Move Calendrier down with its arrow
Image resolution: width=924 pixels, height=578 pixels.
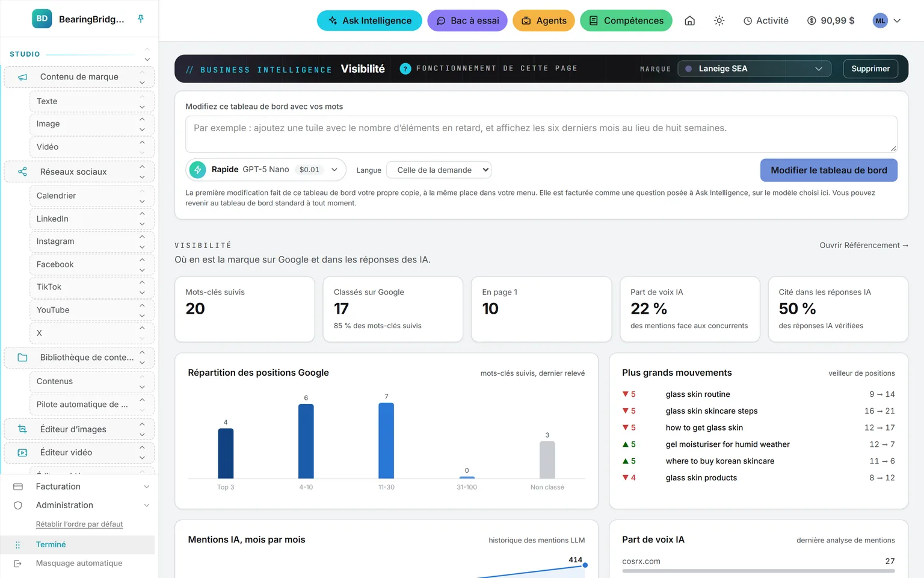click(142, 201)
